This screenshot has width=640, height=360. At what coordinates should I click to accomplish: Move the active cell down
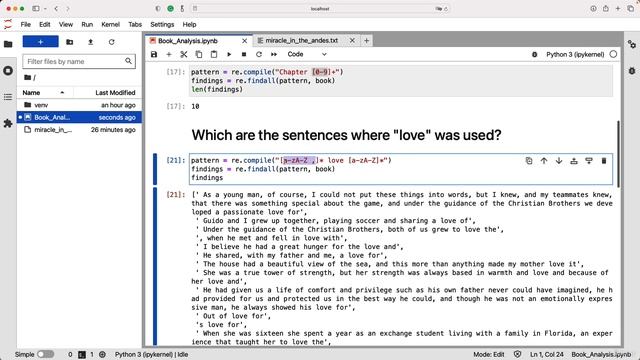click(x=559, y=161)
